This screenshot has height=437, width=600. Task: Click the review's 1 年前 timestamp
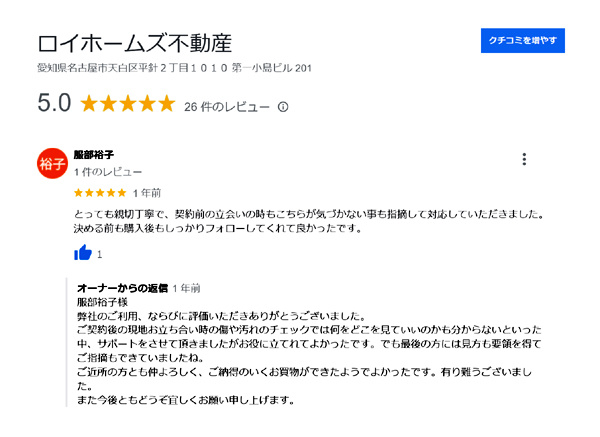(146, 192)
